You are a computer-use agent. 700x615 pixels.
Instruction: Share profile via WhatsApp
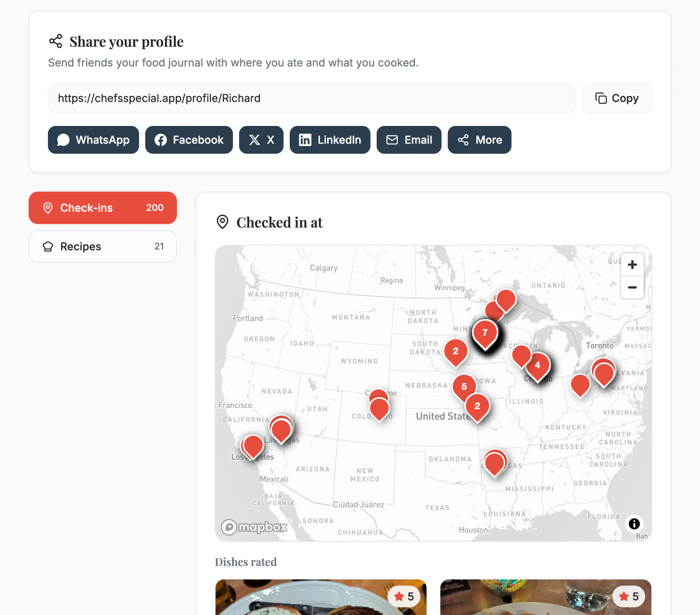(93, 140)
